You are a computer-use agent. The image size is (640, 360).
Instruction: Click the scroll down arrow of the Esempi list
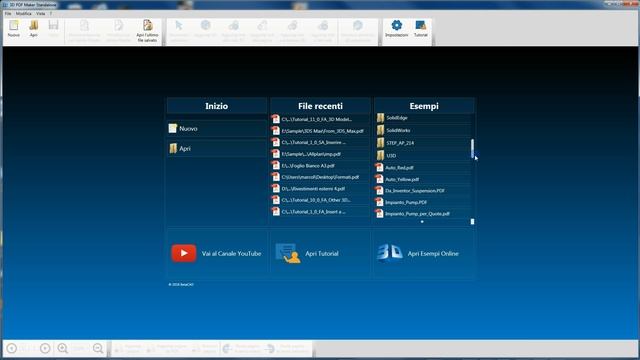472,222
